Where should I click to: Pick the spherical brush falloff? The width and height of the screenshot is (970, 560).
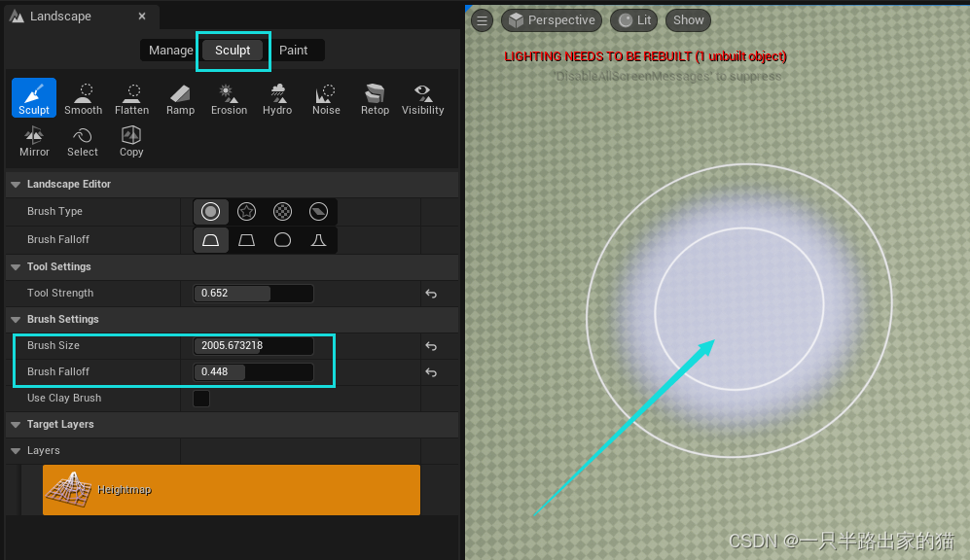point(283,240)
